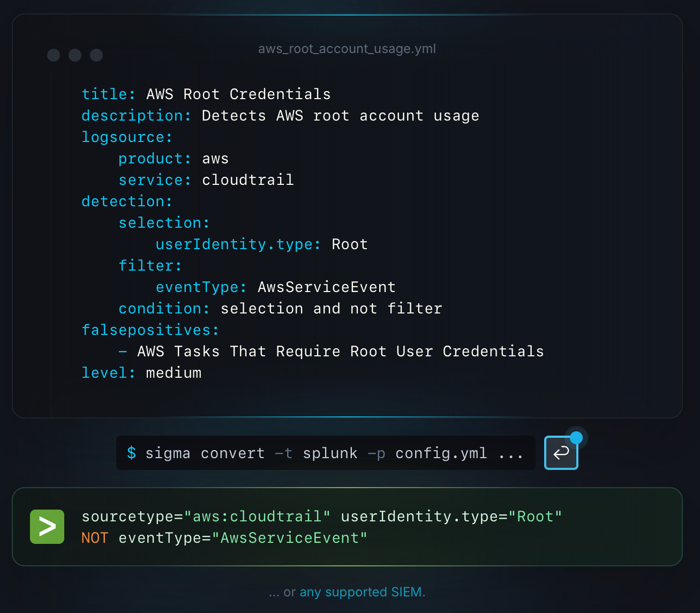Click the 'product: aws' line
This screenshot has width=700, height=613.
[174, 159]
